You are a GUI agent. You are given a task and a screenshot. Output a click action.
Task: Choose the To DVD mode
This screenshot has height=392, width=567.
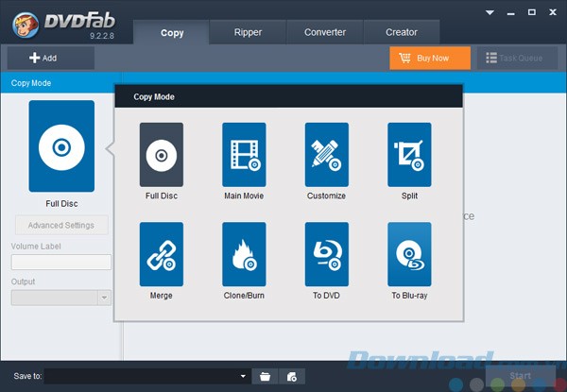(327, 254)
